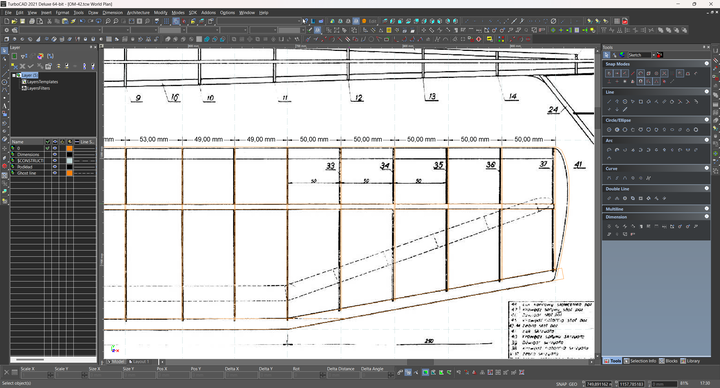The width and height of the screenshot is (720, 388).
Task: Click the delete layer X icon in Layer panel
Action: (x=22, y=67)
